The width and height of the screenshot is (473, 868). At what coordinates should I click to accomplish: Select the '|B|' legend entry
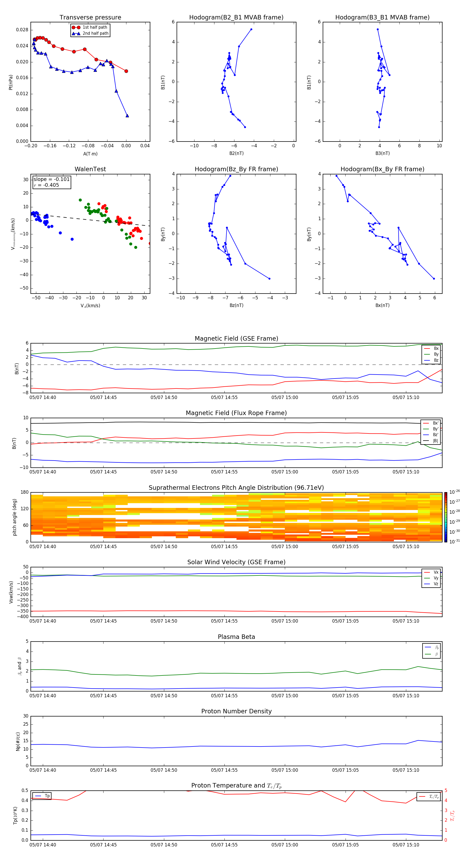click(x=431, y=441)
